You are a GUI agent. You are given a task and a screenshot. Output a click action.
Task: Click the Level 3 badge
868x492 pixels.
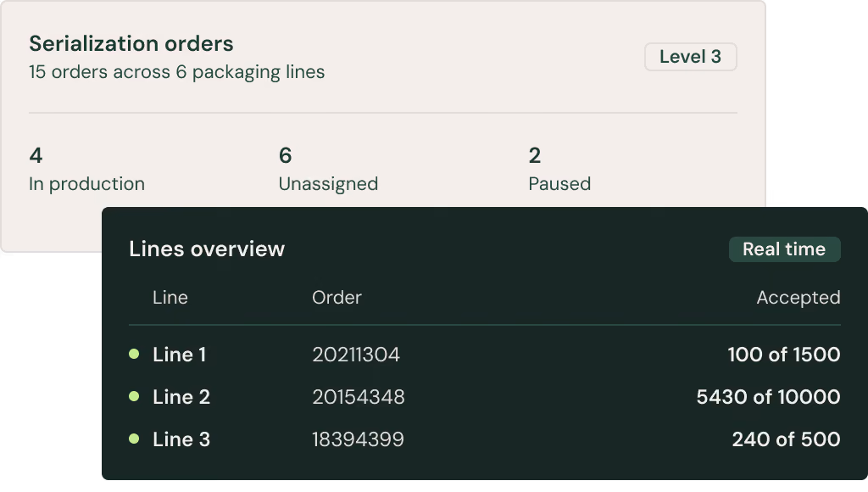coord(690,57)
